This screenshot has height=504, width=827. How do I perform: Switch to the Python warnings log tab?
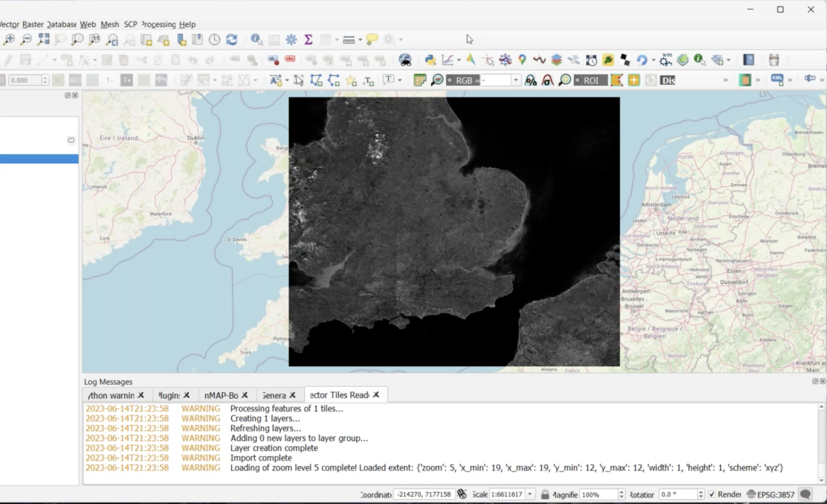click(113, 395)
